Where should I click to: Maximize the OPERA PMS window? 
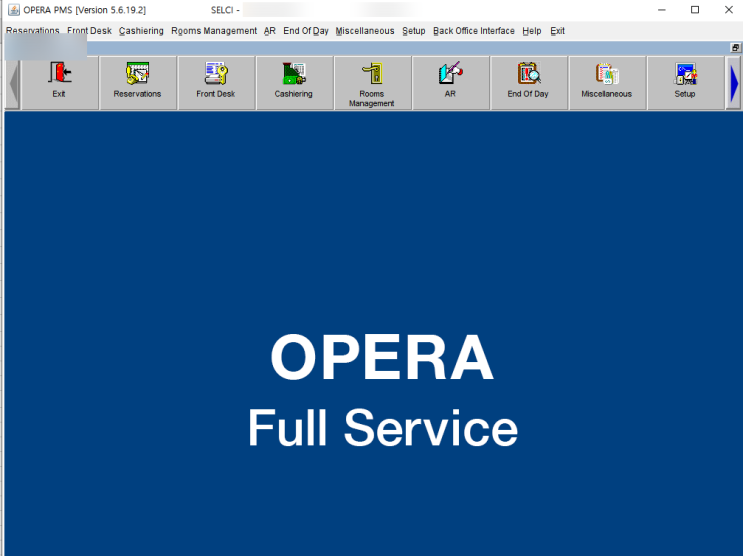point(695,10)
